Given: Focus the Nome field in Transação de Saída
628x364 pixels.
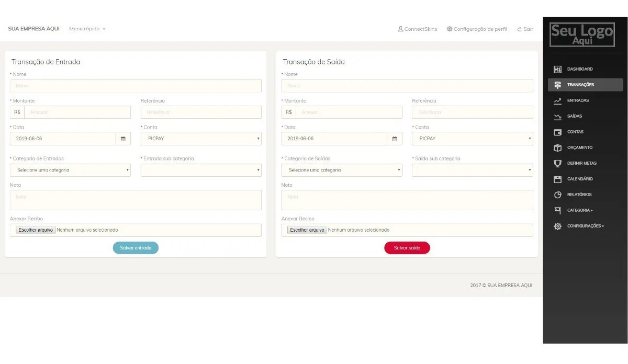Looking at the screenshot, I should click(x=407, y=86).
